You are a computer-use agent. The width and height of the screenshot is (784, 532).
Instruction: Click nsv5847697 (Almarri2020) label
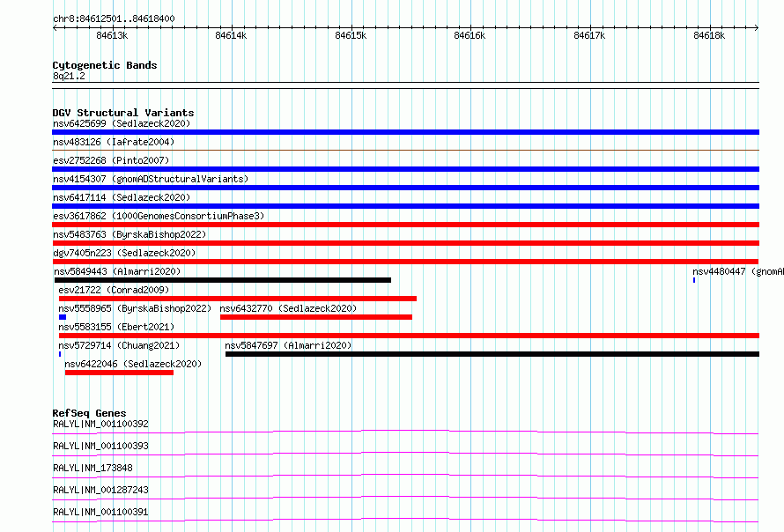pyautogui.click(x=288, y=345)
